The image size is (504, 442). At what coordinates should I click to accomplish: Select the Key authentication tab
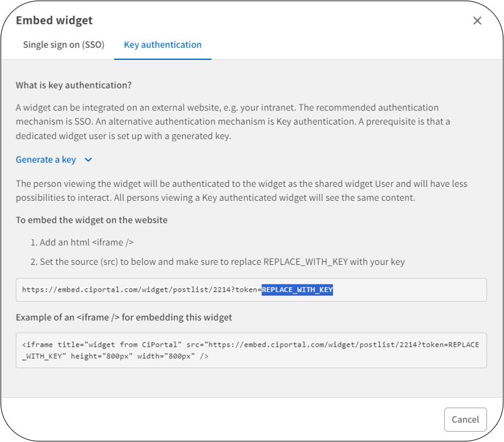(162, 45)
